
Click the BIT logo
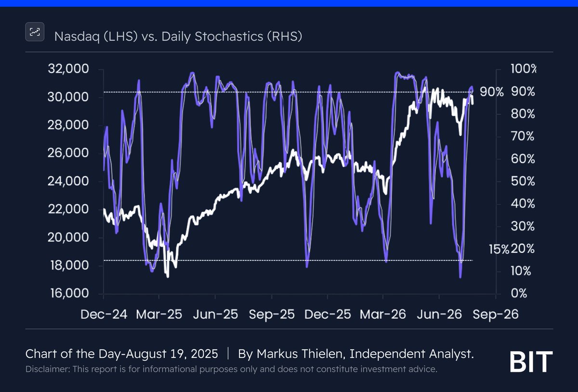pos(531,362)
